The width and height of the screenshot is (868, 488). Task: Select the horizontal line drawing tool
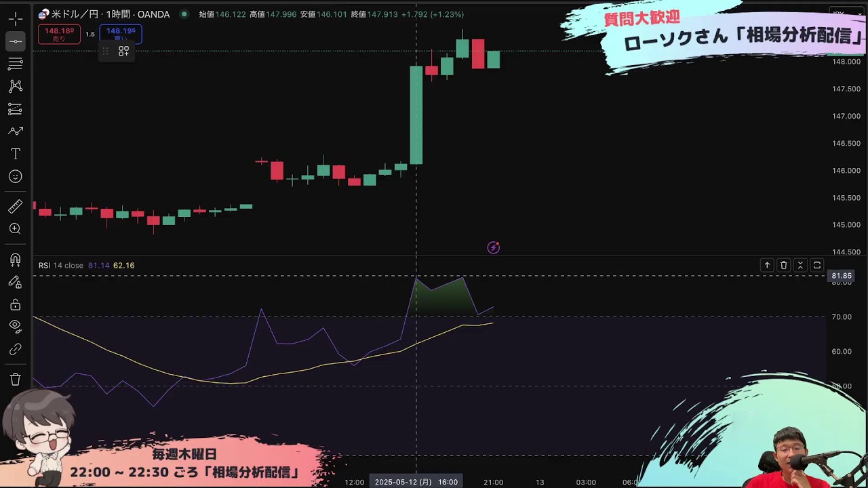coord(15,41)
